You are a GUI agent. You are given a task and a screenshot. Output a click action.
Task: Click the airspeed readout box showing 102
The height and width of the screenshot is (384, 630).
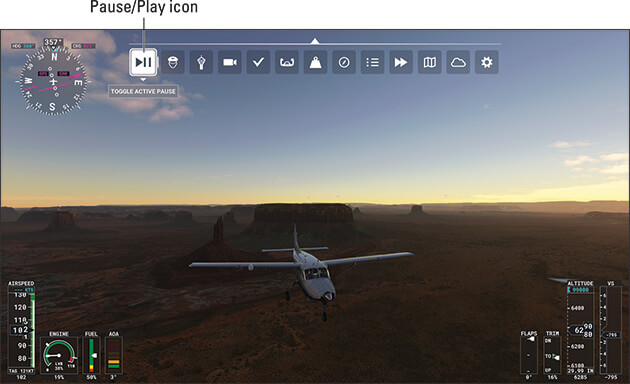click(x=20, y=330)
